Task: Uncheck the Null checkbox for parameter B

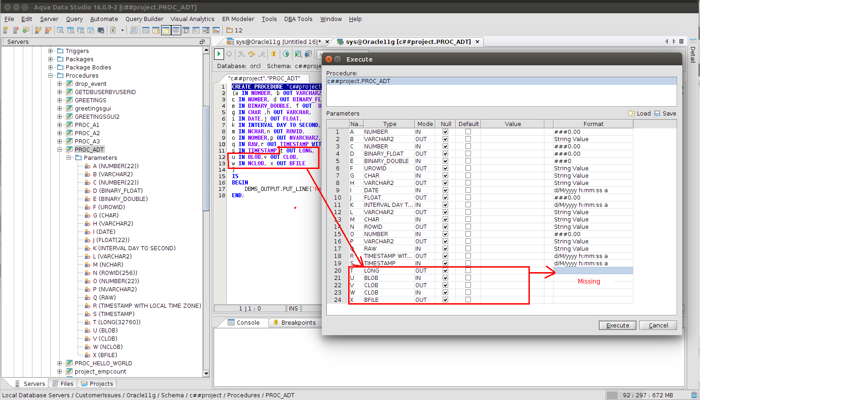Action: coord(445,139)
